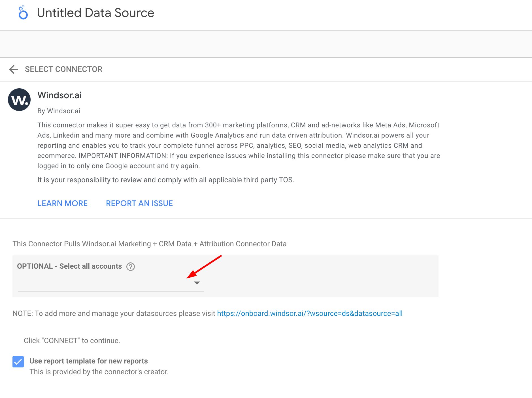Open the LEARN MORE link

63,203
